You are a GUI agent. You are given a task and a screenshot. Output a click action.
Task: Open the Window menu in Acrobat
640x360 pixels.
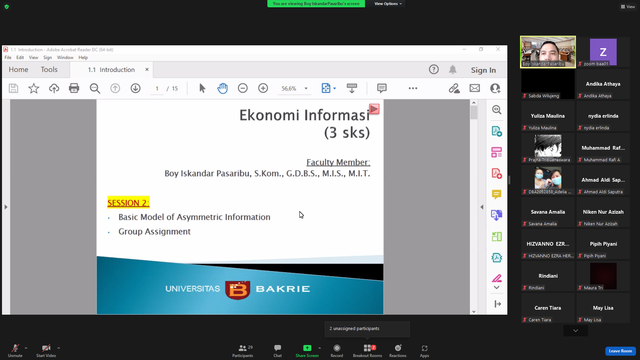65,58
